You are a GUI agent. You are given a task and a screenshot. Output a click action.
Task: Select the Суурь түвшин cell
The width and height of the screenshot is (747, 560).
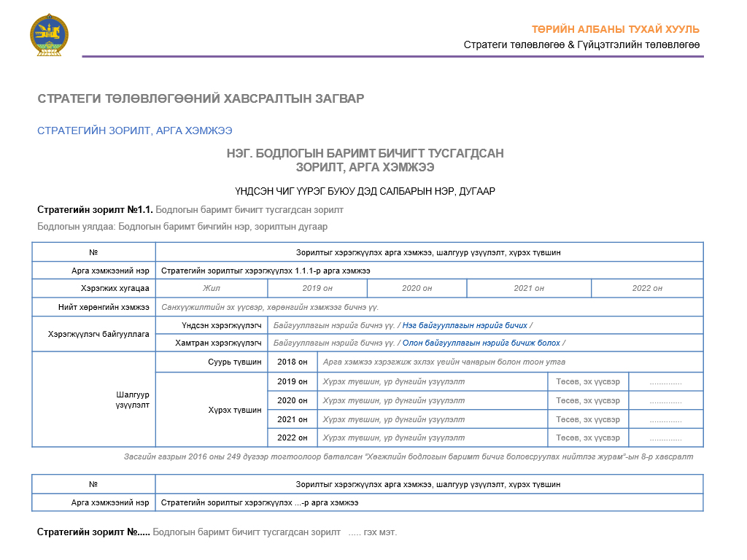pyautogui.click(x=234, y=362)
